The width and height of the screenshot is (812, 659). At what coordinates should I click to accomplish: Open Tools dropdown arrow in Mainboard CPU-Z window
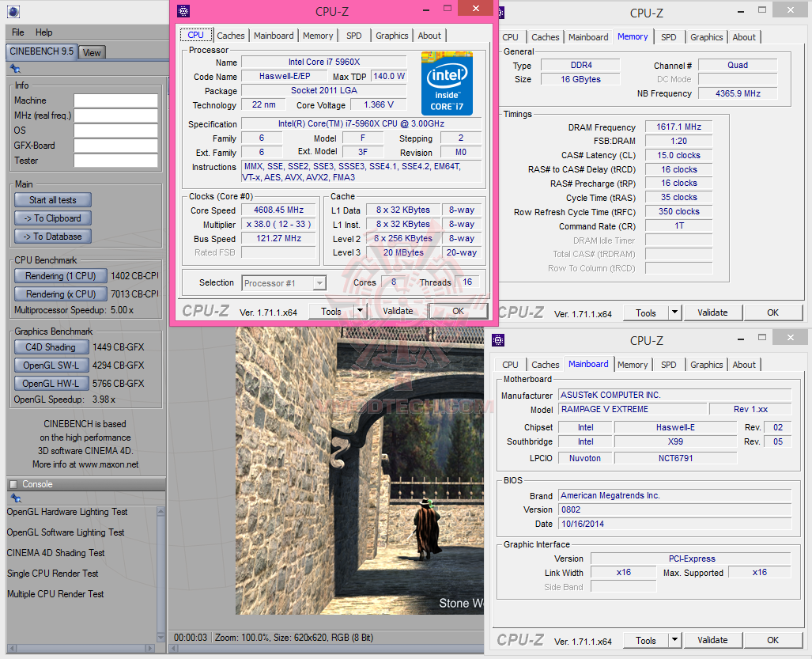(674, 640)
